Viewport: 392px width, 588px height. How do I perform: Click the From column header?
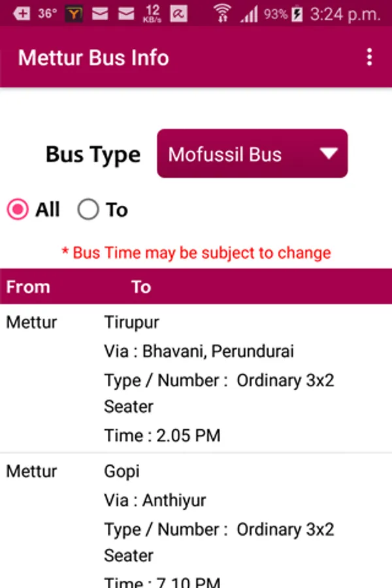click(x=28, y=287)
